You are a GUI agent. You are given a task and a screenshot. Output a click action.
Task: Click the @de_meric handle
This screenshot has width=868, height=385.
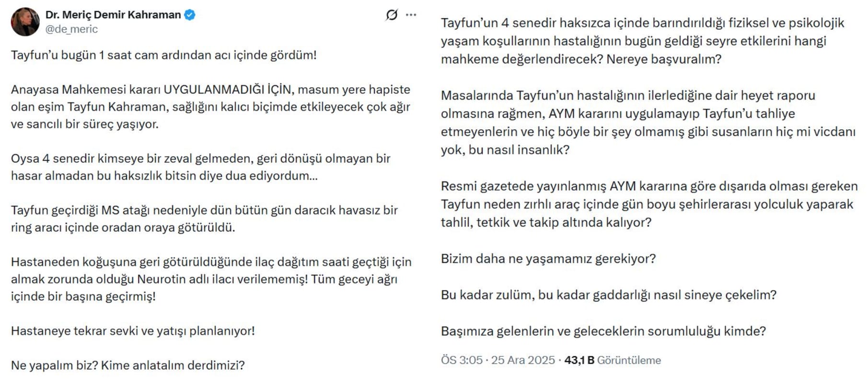click(x=72, y=30)
